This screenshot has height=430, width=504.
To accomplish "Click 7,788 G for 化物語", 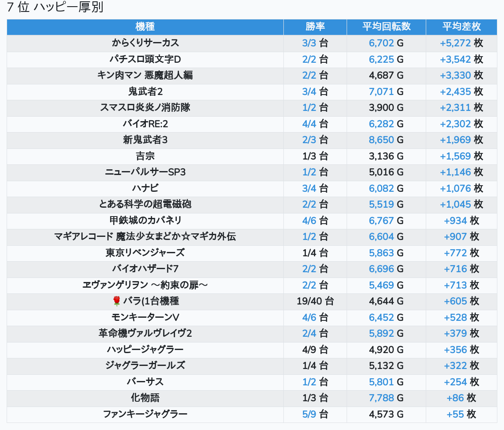I will (381, 398).
